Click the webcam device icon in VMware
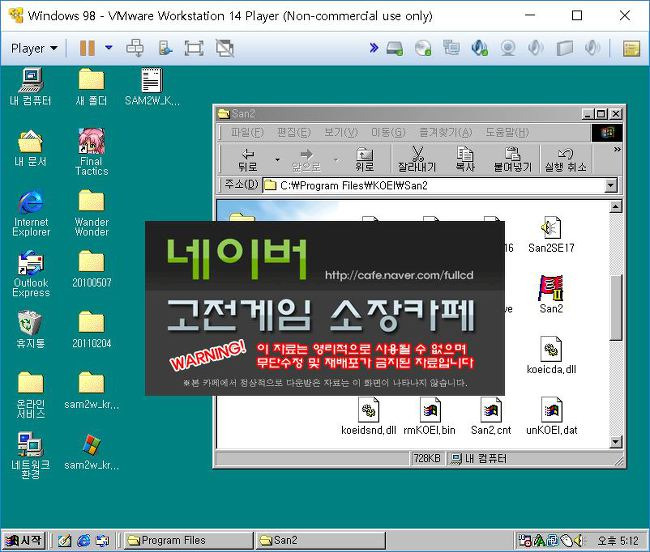Viewport: 650px width, 552px height. tap(508, 48)
